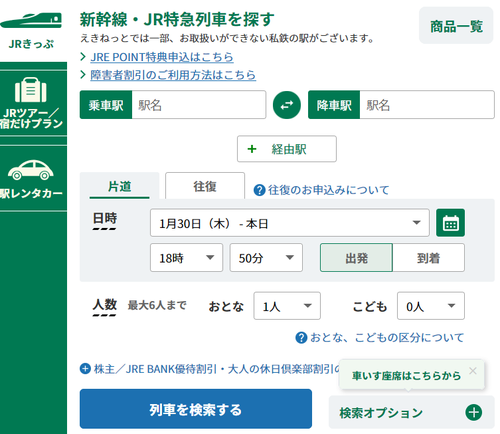Click 株主／JRE BANK優待割引 text link

217,369
